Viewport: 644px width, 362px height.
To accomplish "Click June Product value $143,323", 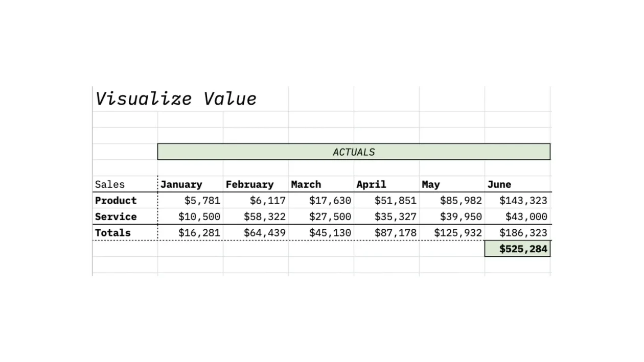I will tap(523, 200).
